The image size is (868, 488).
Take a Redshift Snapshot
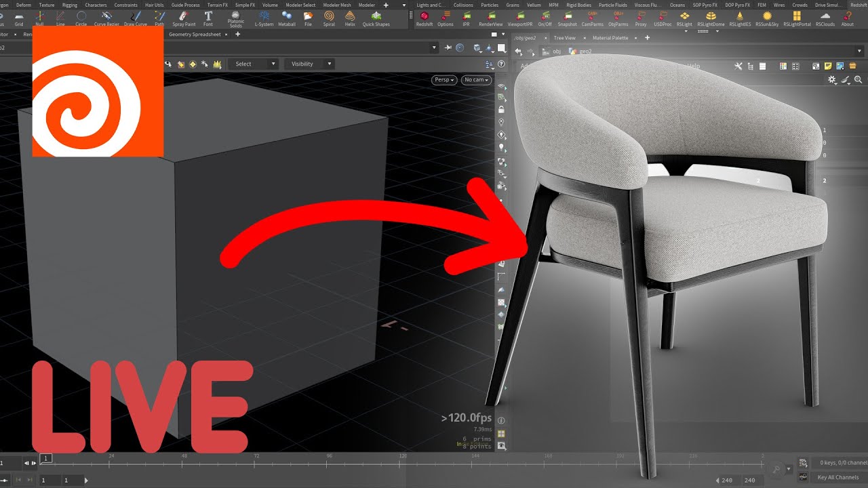(x=568, y=18)
